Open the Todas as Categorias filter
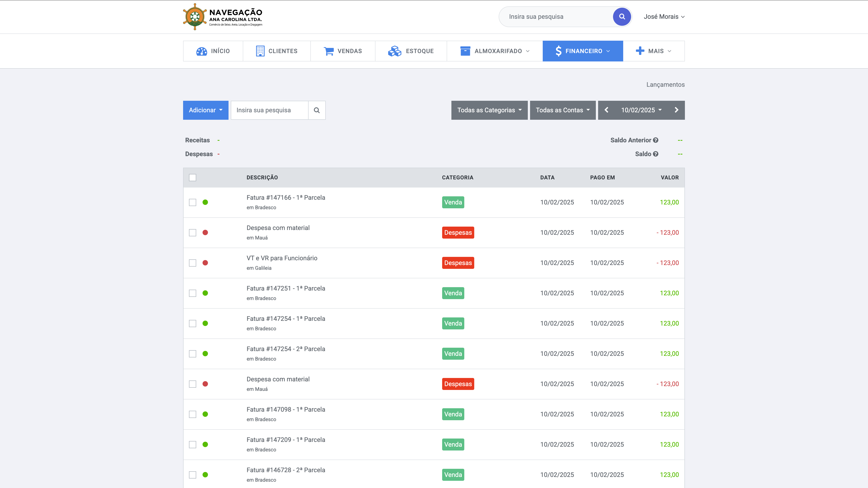868x488 pixels. [x=489, y=110]
